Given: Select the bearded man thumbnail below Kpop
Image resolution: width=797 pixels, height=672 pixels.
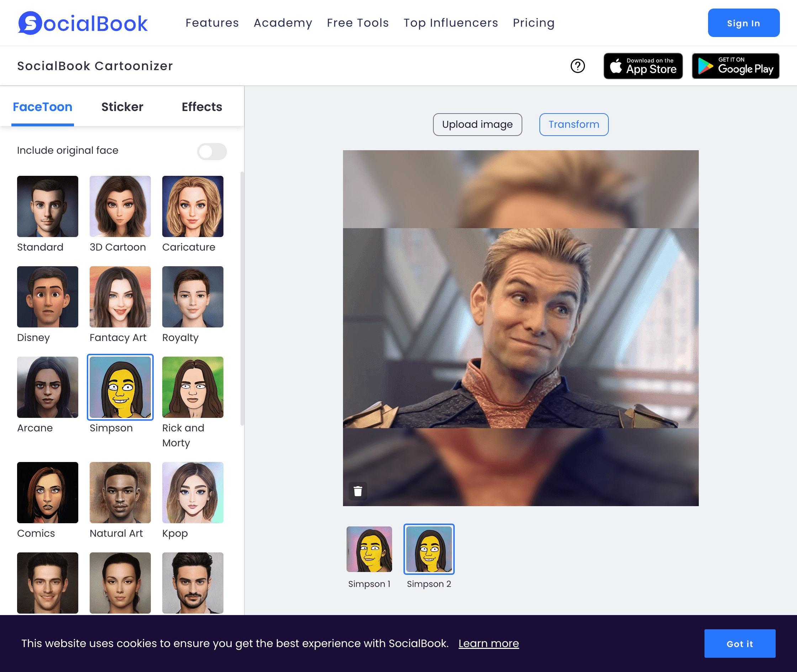Looking at the screenshot, I should click(193, 583).
